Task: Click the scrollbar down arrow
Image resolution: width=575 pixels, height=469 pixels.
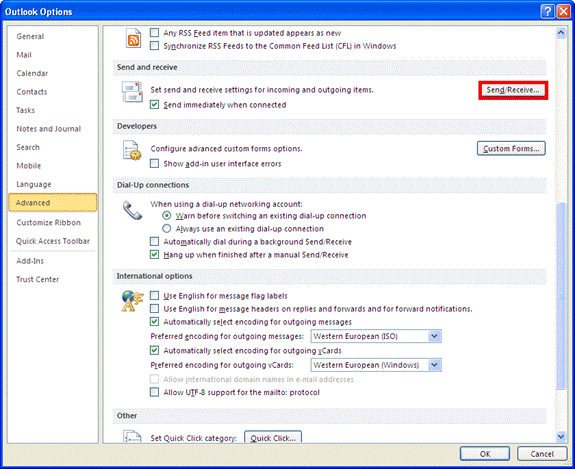Action: point(561,436)
